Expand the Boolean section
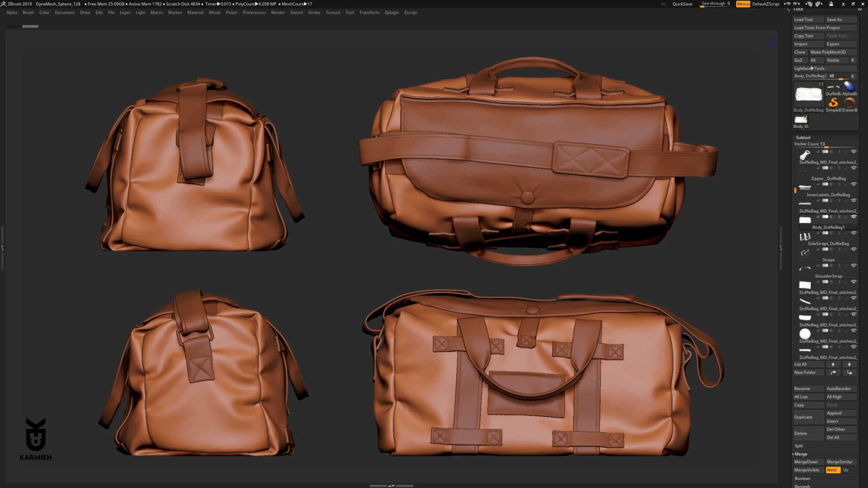This screenshot has width=868, height=488. [803, 478]
